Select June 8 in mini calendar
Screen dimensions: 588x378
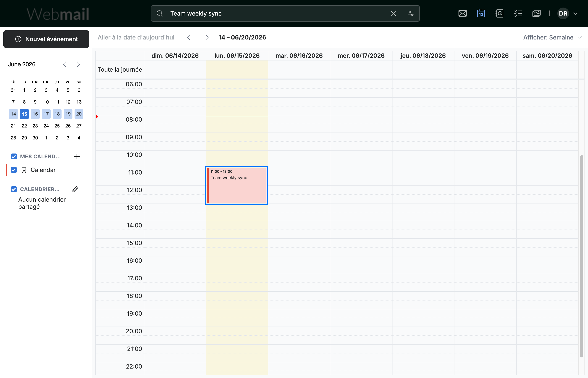[24, 102]
